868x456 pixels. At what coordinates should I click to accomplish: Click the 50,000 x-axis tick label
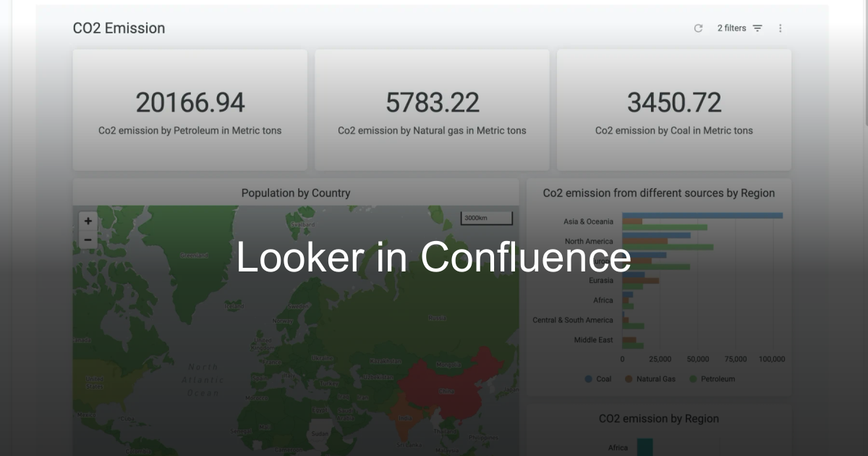698,359
